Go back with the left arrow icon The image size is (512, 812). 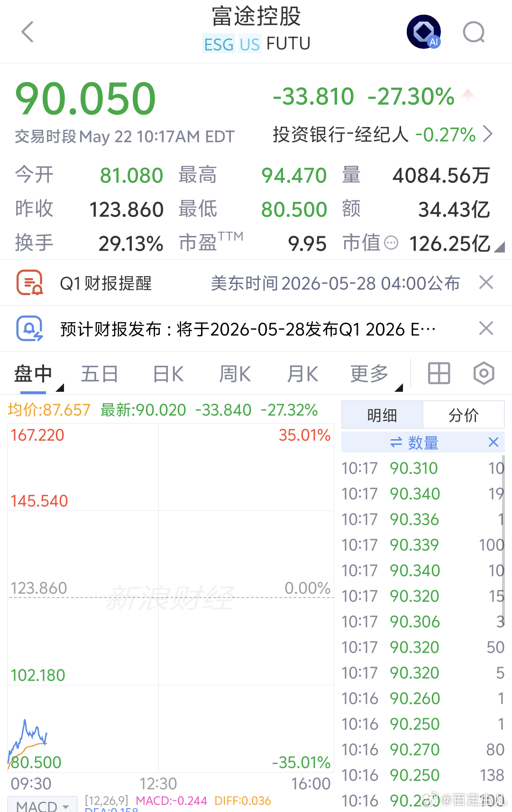pos(27,32)
